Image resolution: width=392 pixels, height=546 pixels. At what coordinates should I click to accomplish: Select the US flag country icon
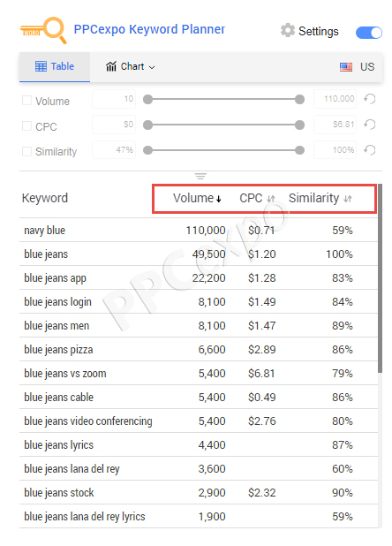pos(346,66)
